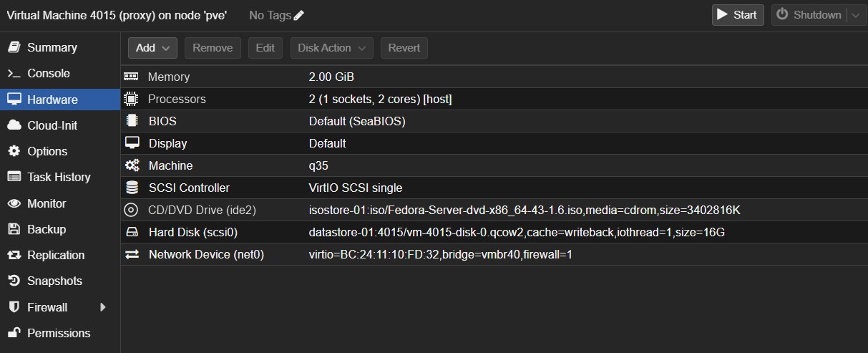Expand the Firewall submenu arrow
This screenshot has height=353, width=868.
[x=102, y=307]
